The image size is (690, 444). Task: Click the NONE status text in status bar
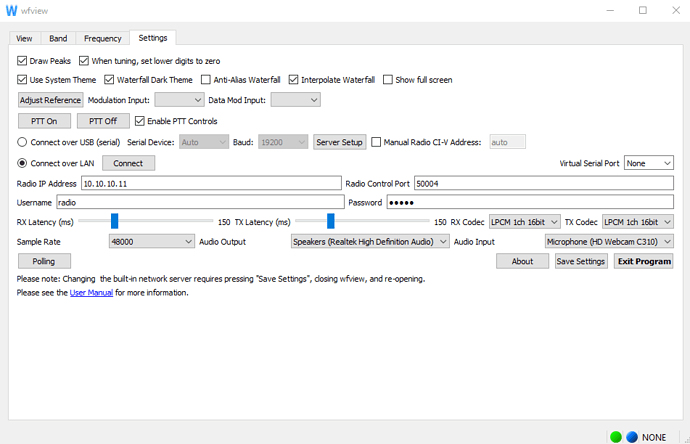click(x=653, y=437)
